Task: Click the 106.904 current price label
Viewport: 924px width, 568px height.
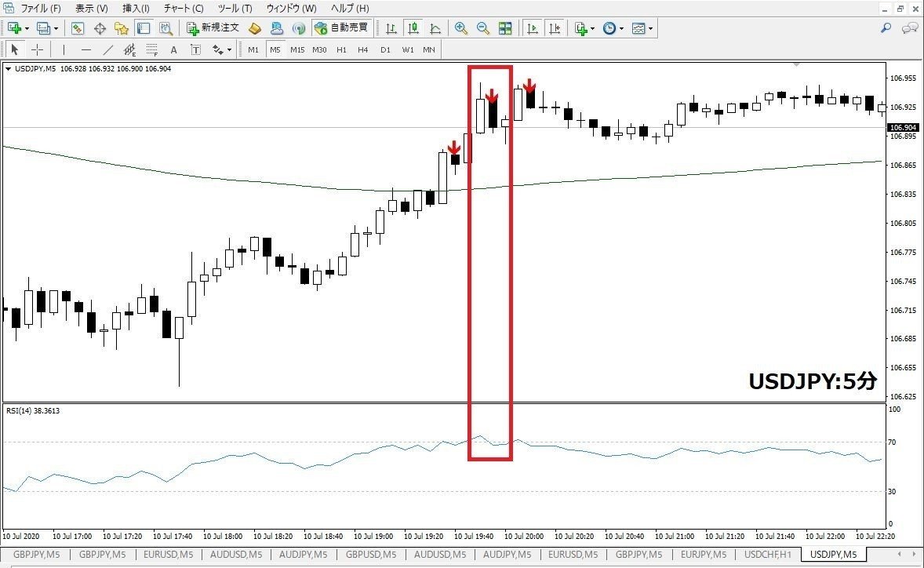Action: click(x=903, y=127)
